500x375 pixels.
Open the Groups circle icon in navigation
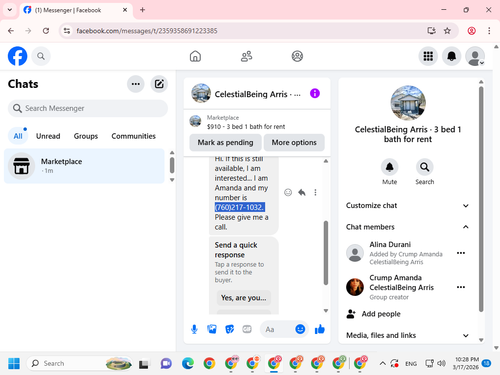297,56
